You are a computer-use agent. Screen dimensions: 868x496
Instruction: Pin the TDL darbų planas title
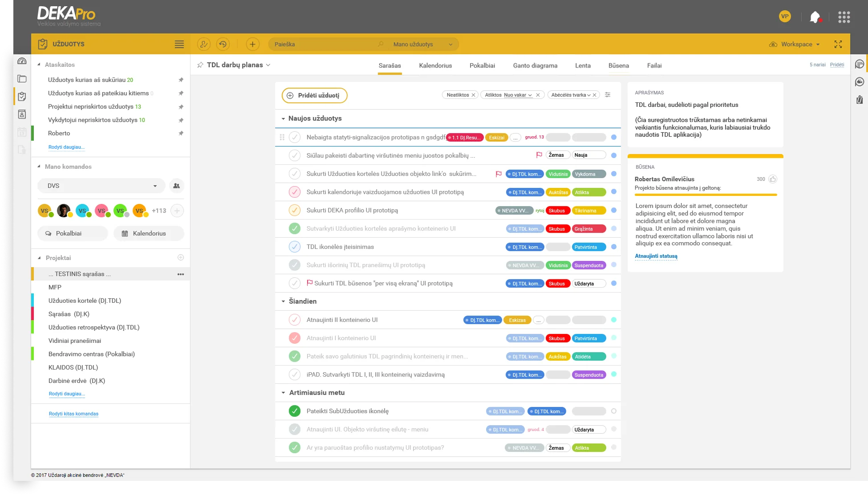pos(200,65)
